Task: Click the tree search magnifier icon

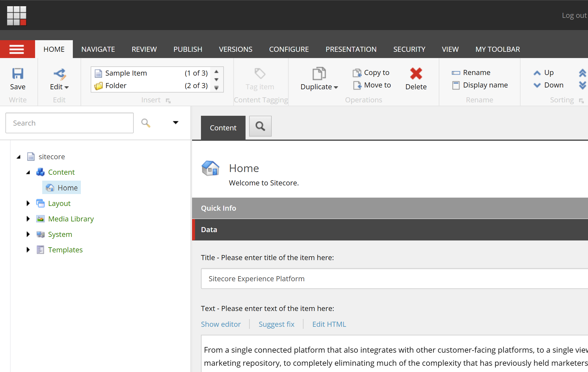Action: click(146, 123)
